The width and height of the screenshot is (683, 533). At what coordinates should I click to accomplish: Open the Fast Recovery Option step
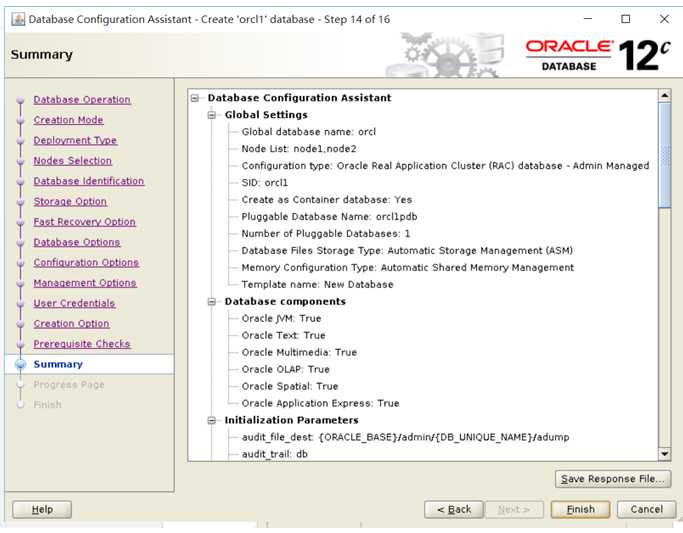(85, 222)
